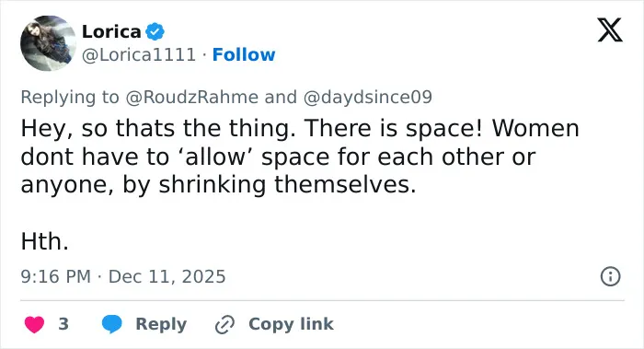Follow the @Lorica1111 account

244,54
